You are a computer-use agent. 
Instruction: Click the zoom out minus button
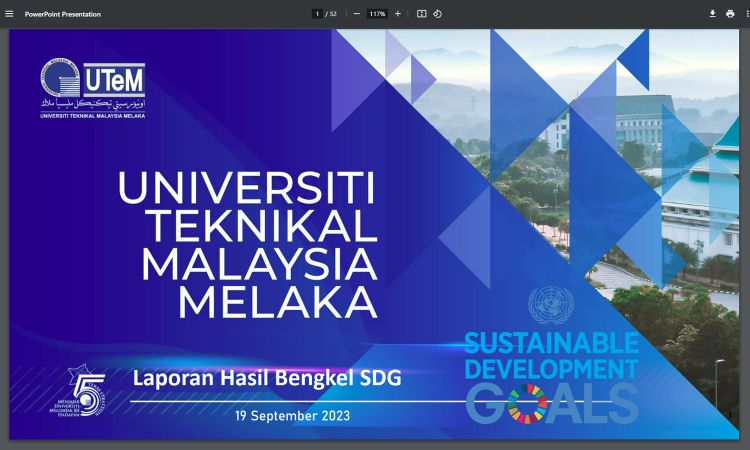(357, 14)
